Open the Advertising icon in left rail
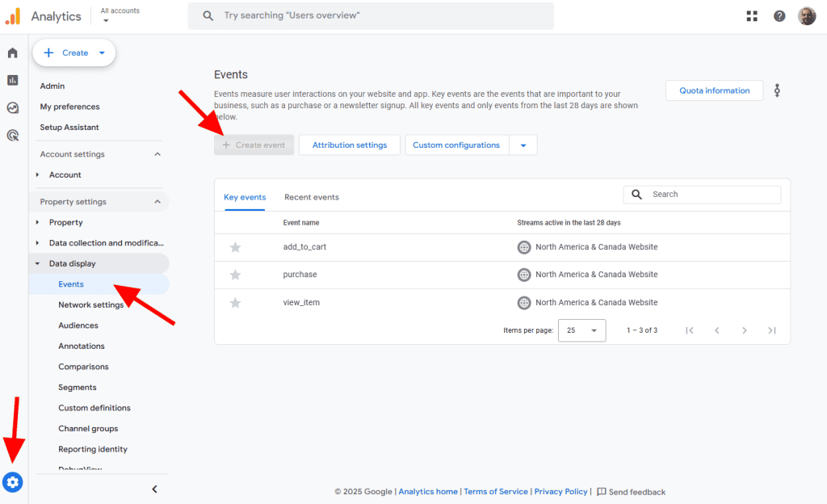The image size is (827, 504). tap(13, 135)
